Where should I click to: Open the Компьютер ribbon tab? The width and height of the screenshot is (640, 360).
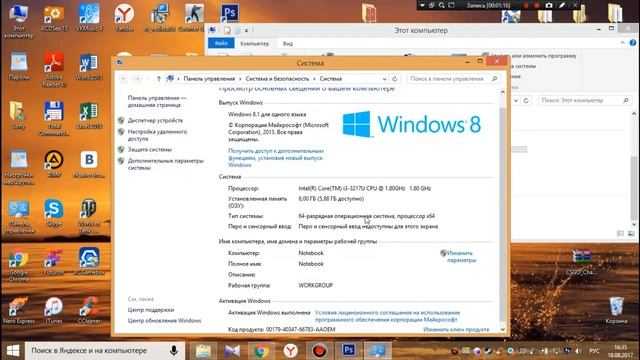254,43
